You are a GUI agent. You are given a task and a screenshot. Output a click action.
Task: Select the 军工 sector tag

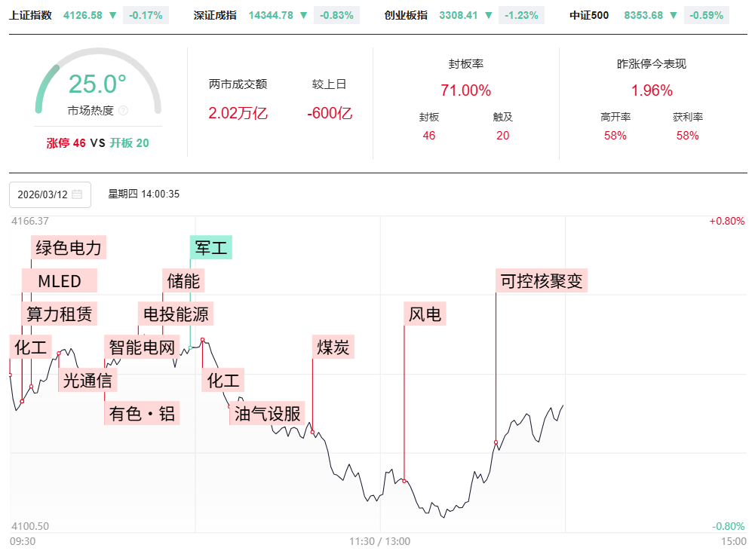(x=211, y=247)
